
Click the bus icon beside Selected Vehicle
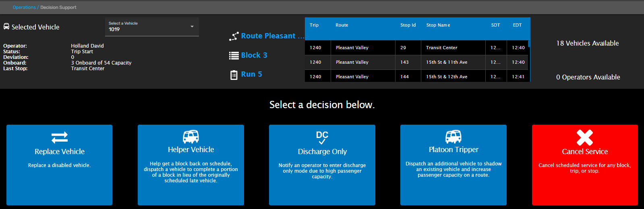click(x=6, y=27)
